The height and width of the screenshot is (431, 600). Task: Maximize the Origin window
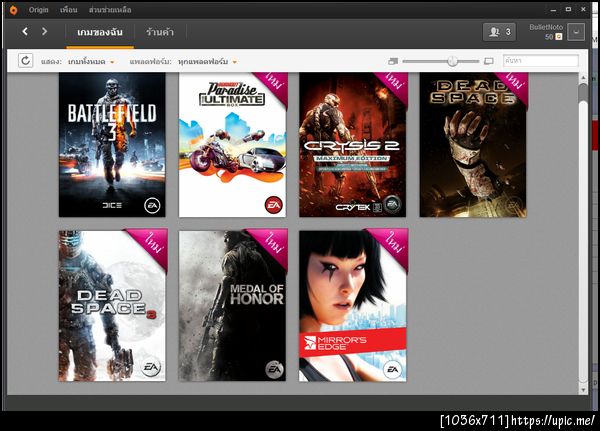click(x=568, y=9)
